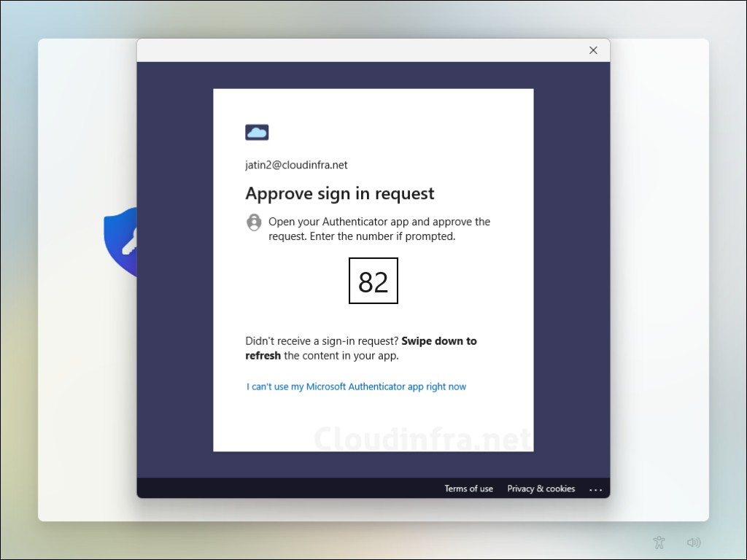Viewport: 747px width, 560px height.
Task: Open the Privacy & cookies link
Action: point(541,489)
